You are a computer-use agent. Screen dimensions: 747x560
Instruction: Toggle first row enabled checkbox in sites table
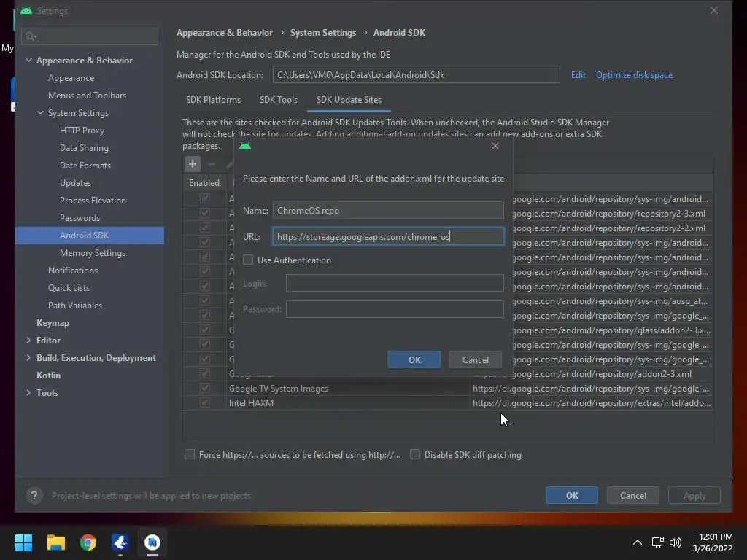205,198
